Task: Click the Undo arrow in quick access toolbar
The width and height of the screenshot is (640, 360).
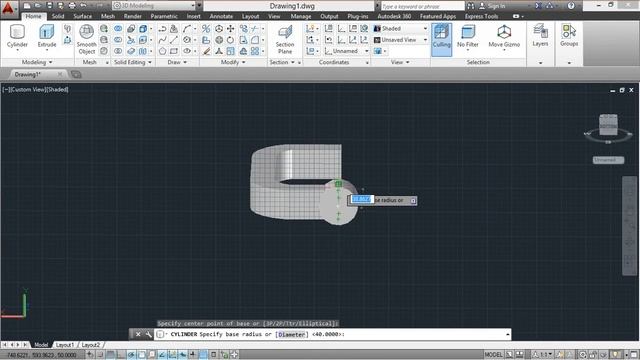Action: pyautogui.click(x=83, y=6)
